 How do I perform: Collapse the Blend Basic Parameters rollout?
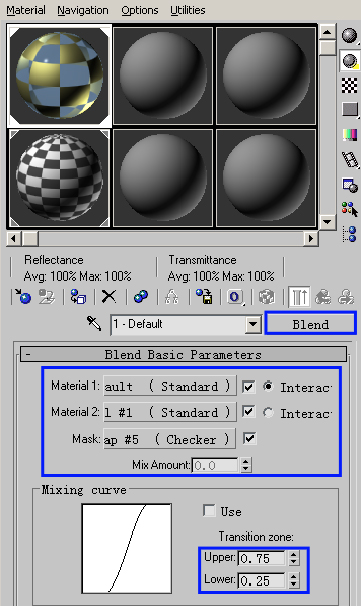184,354
